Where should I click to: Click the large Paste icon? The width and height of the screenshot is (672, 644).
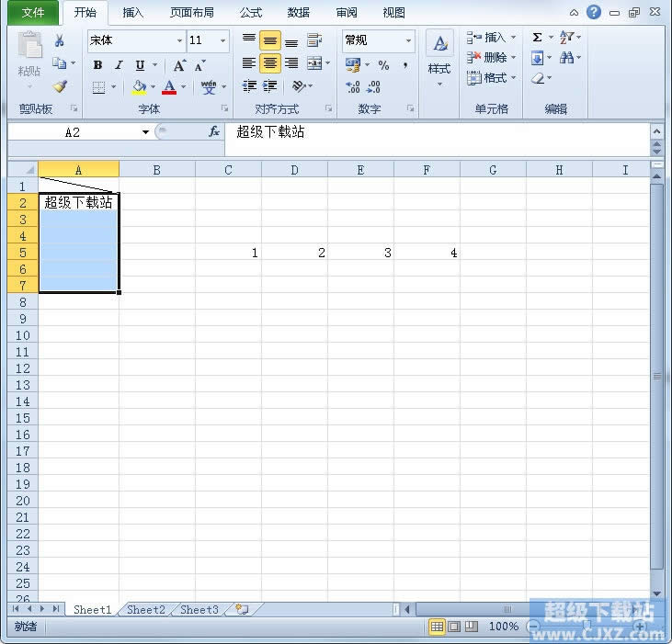pyautogui.click(x=29, y=45)
